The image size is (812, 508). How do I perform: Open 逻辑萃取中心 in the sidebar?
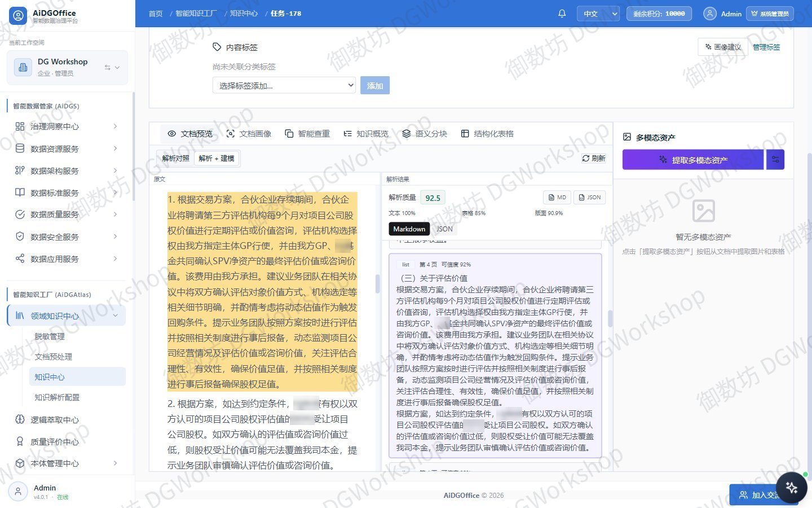pos(67,419)
